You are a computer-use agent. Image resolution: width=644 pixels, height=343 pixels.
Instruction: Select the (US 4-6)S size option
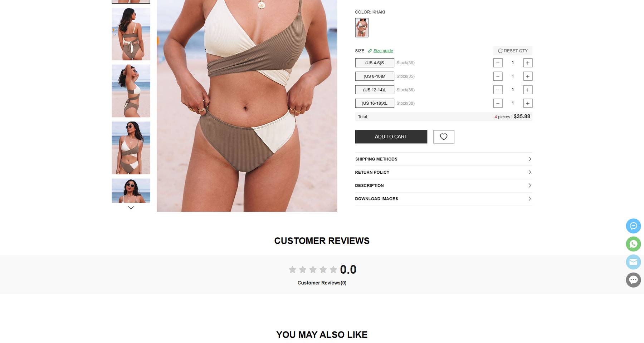coord(375,63)
